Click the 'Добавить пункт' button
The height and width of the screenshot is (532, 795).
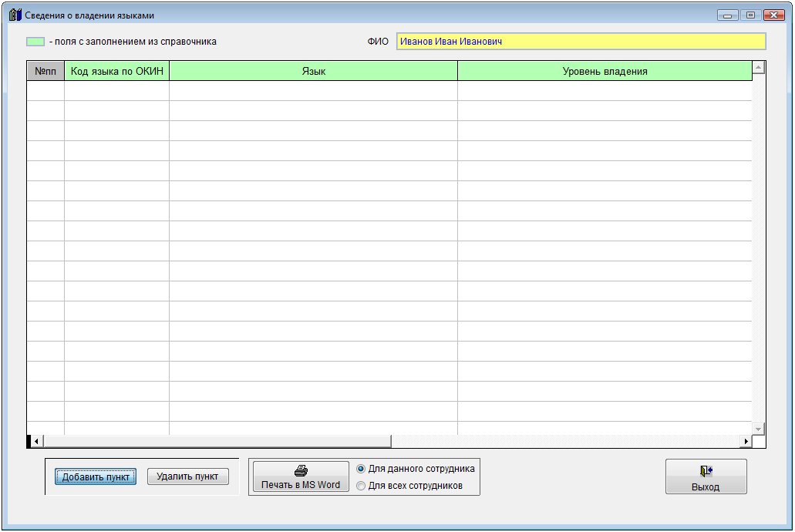(96, 476)
